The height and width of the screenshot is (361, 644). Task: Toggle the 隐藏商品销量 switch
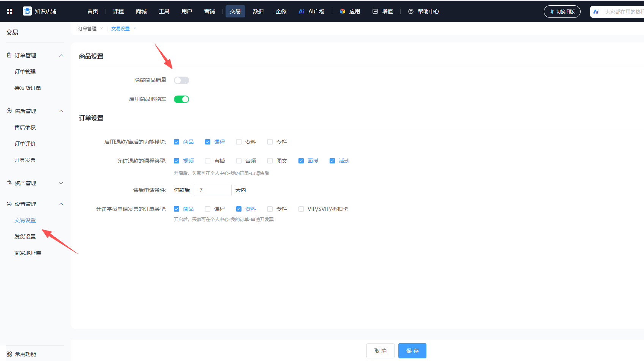(x=182, y=80)
